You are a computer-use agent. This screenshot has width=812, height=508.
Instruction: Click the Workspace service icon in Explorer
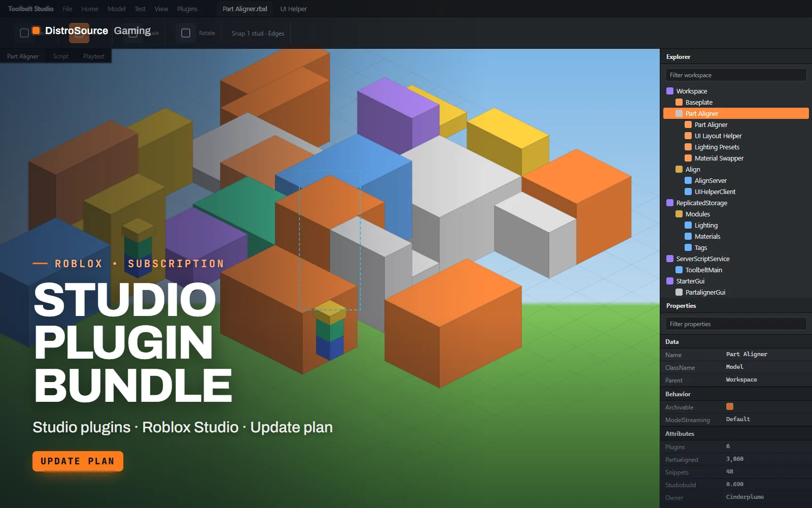pos(670,91)
